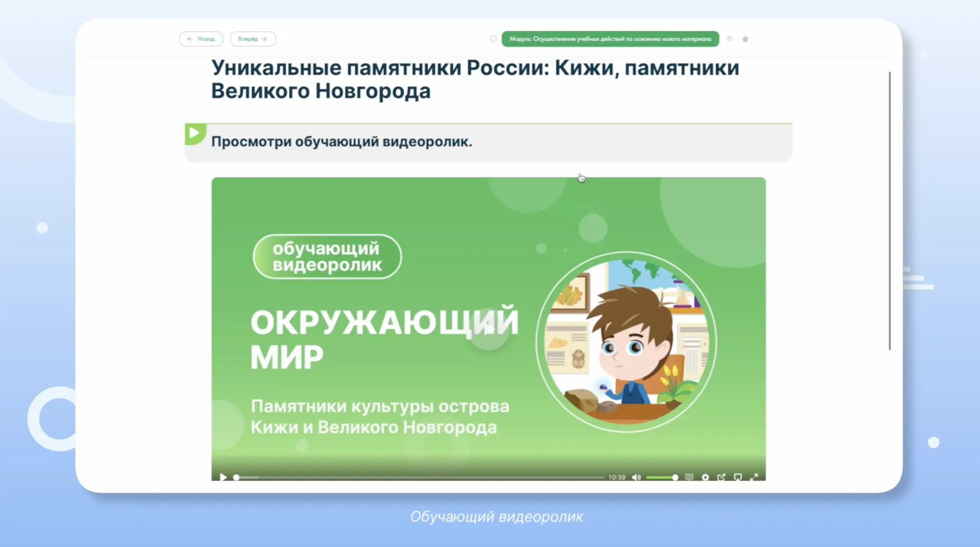
Task: Toggle the eye icon next to the star
Action: click(x=730, y=39)
